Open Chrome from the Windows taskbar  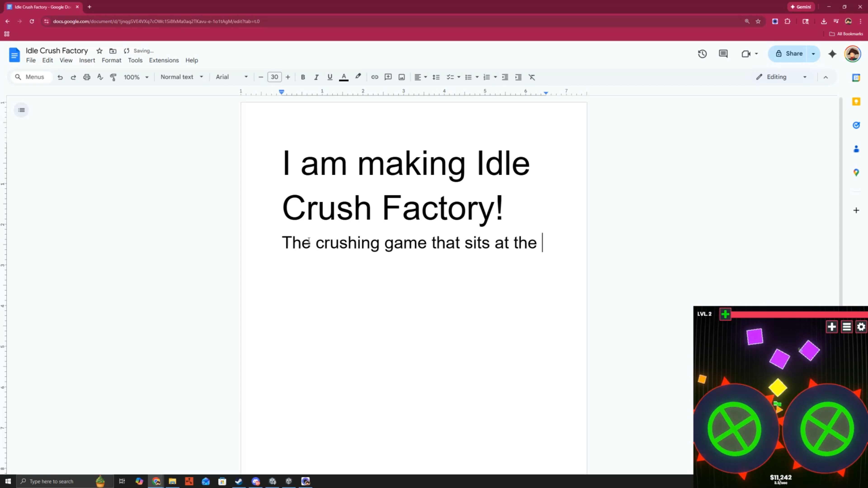coord(156,481)
